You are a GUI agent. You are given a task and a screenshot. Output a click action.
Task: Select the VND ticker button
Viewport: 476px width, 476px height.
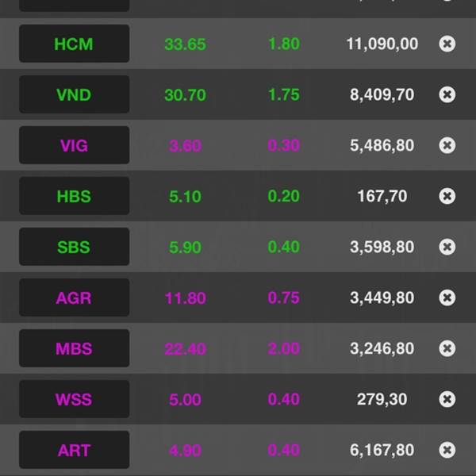point(74,94)
